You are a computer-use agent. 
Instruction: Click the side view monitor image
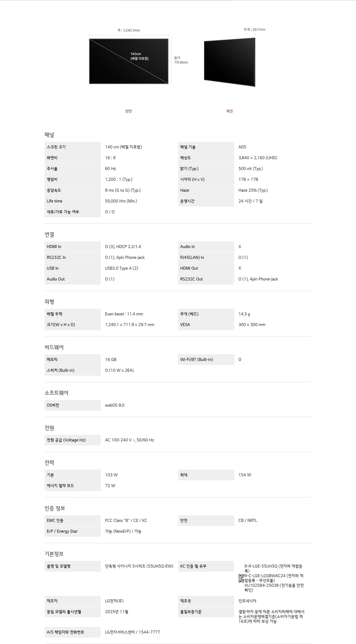coord(229,62)
